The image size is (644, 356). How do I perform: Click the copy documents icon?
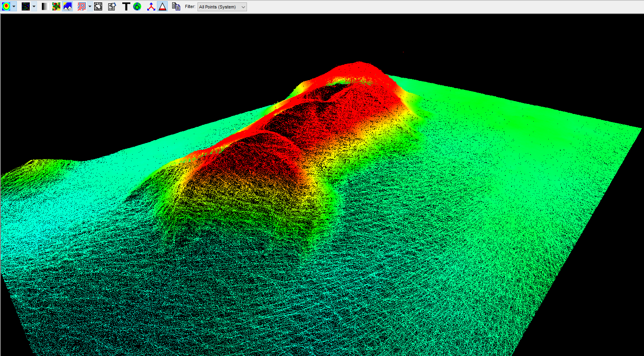tap(176, 6)
